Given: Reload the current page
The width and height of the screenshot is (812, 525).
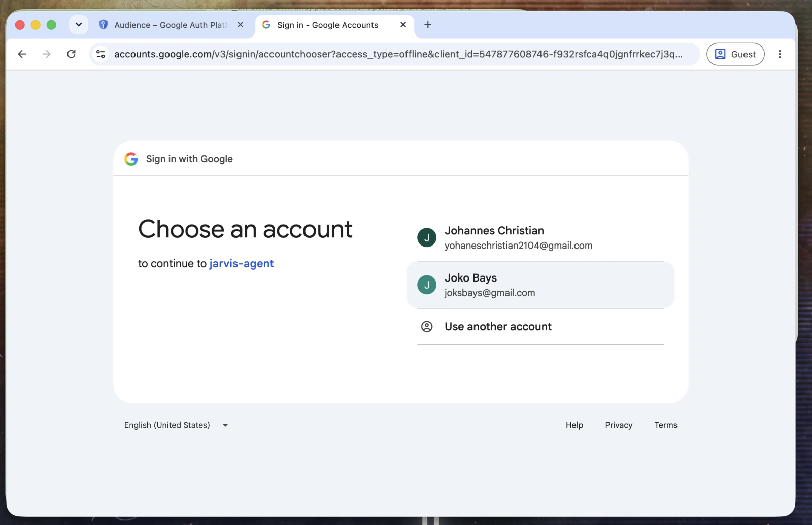Looking at the screenshot, I should 72,54.
